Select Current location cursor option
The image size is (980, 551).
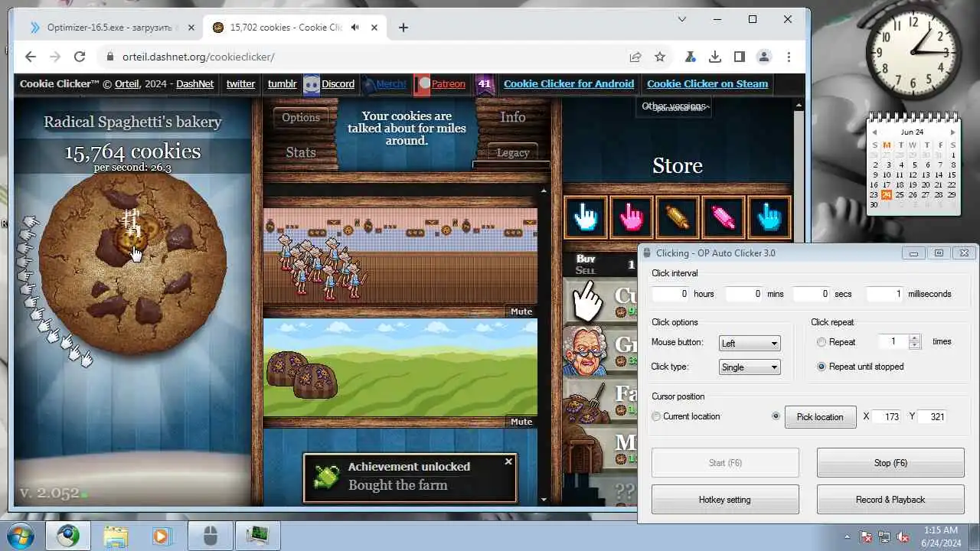(656, 416)
